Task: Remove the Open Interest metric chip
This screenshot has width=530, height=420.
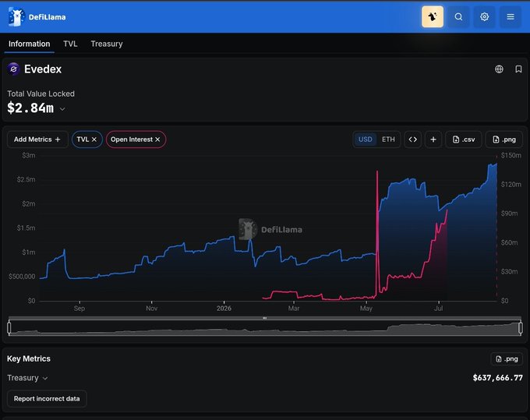Action: tap(157, 139)
